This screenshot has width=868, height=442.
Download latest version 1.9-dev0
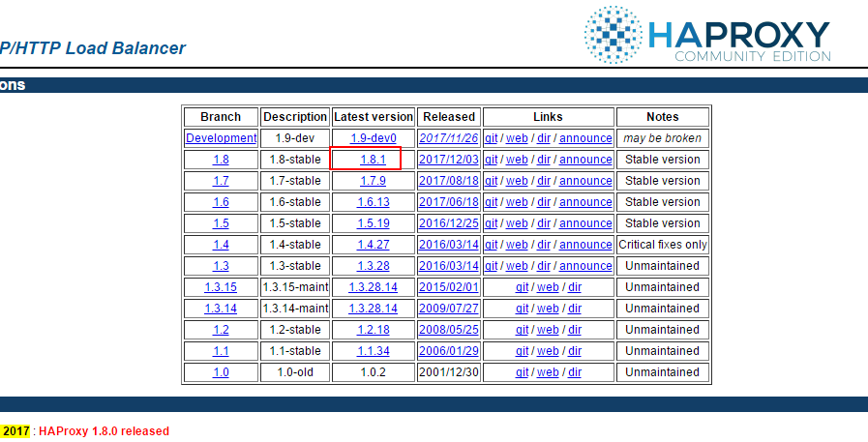click(374, 138)
